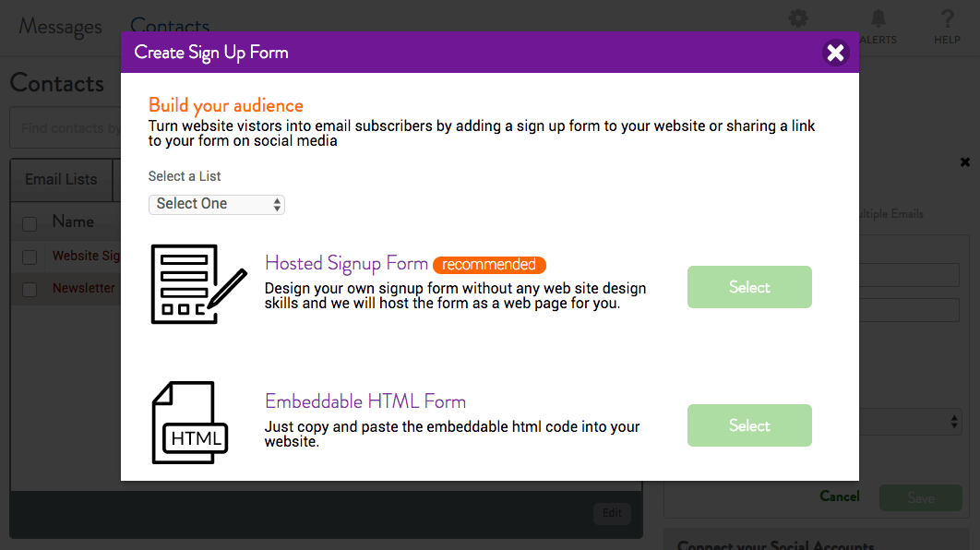This screenshot has height=550, width=980.
Task: Click the Find contacts search field
Action: [66, 128]
